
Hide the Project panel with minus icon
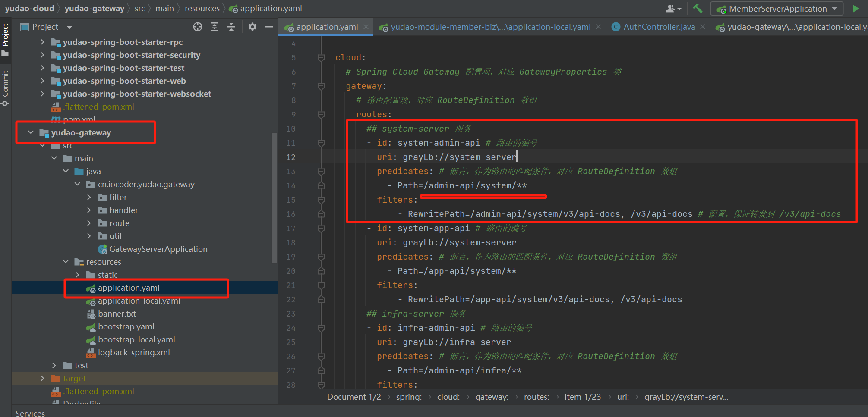tap(269, 27)
